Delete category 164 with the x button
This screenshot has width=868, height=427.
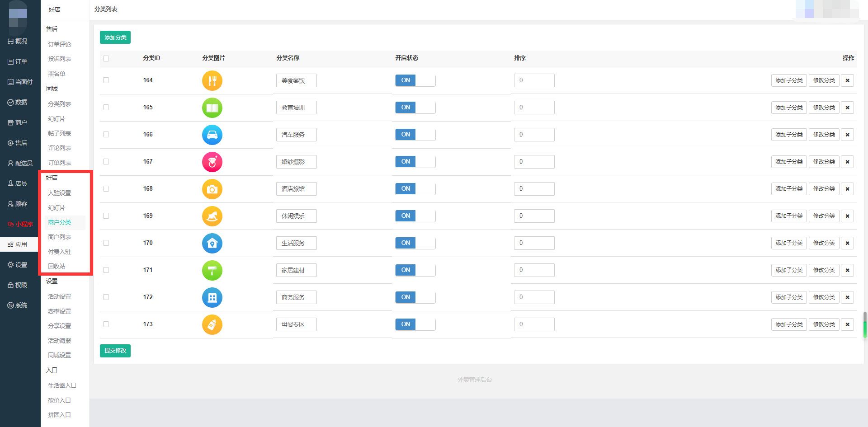pos(847,80)
